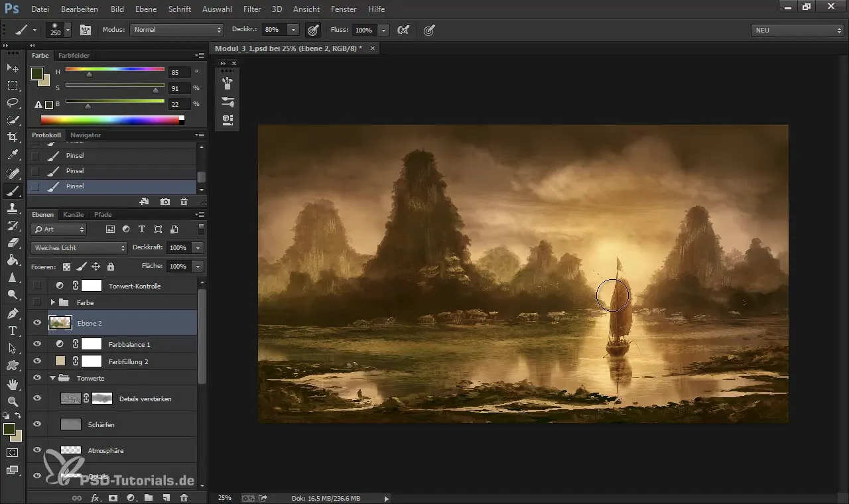This screenshot has height=504, width=849.
Task: Open the Deckkr. opacity dropdown arrow
Action: click(293, 30)
